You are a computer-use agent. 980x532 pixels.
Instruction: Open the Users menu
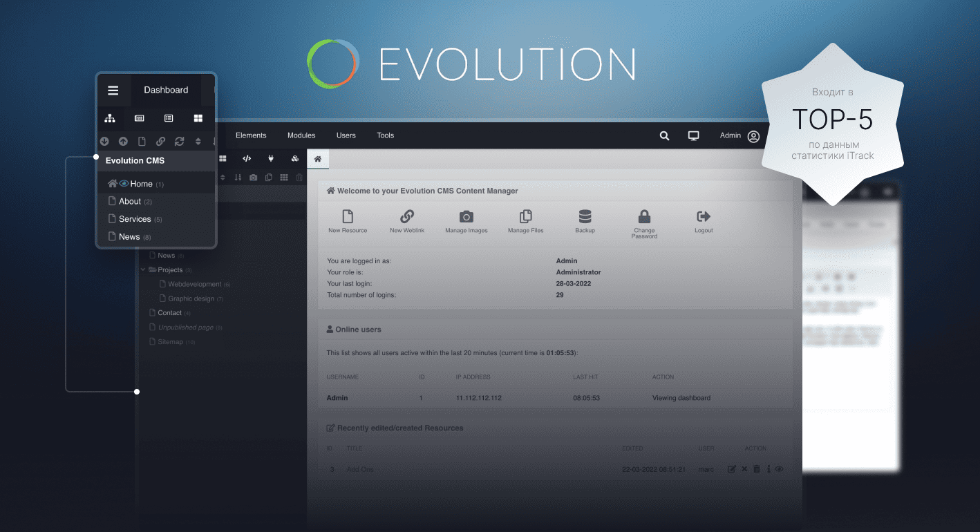pyautogui.click(x=346, y=135)
